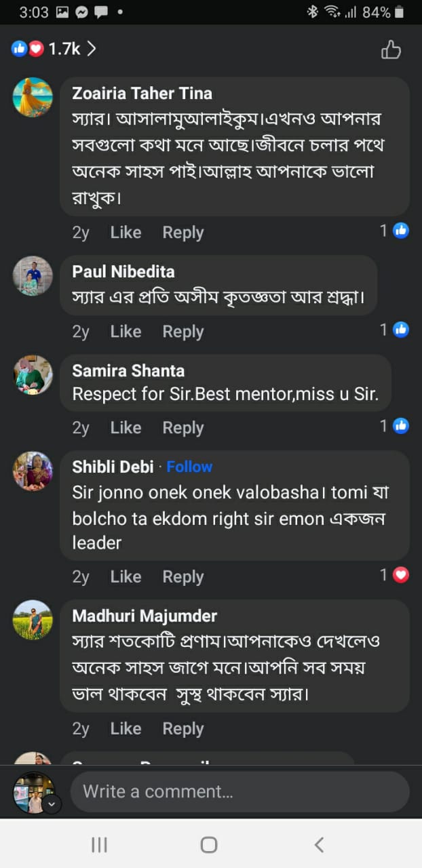Tap like reaction on Samira Shanta's comment
Image resolution: width=422 pixels, height=868 pixels.
click(x=401, y=426)
